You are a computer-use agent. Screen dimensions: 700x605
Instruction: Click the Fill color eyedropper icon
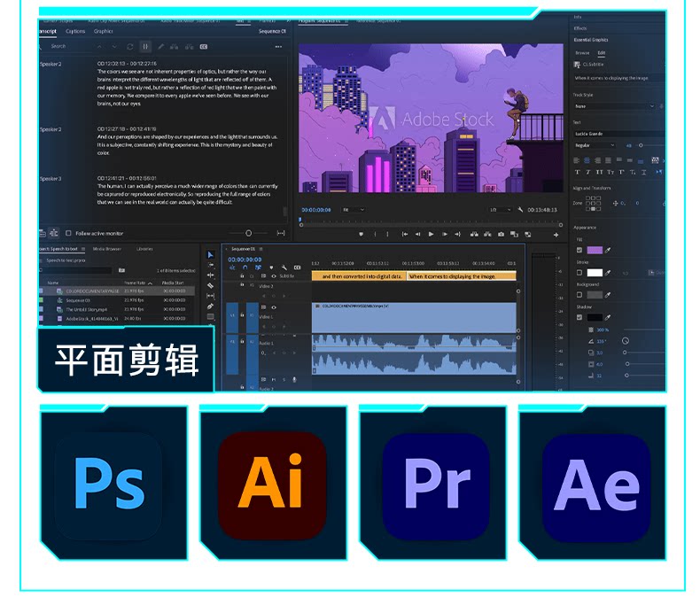(608, 251)
